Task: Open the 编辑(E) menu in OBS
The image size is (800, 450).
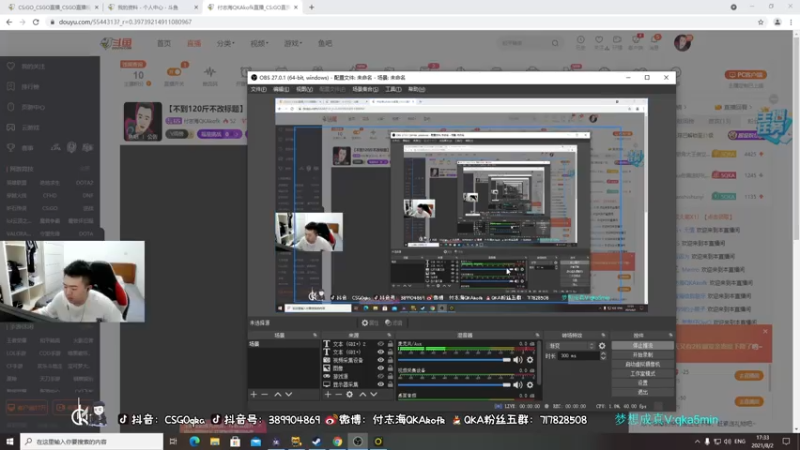Action: point(281,89)
